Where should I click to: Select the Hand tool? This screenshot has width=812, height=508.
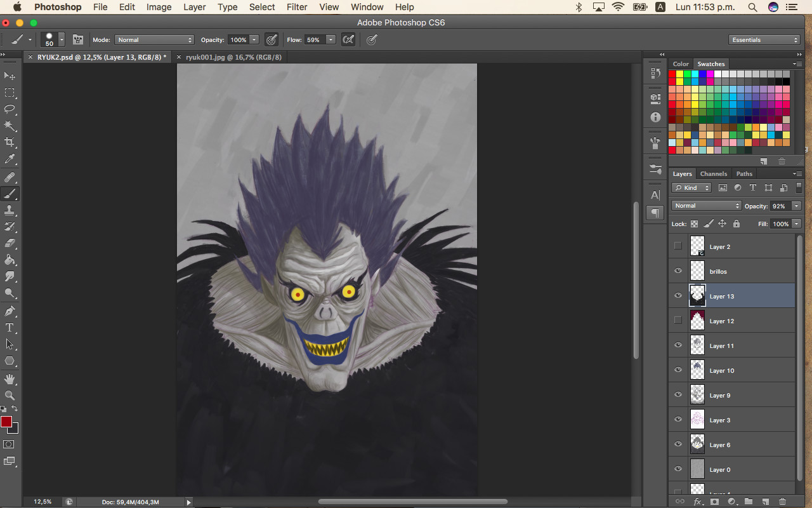10,379
